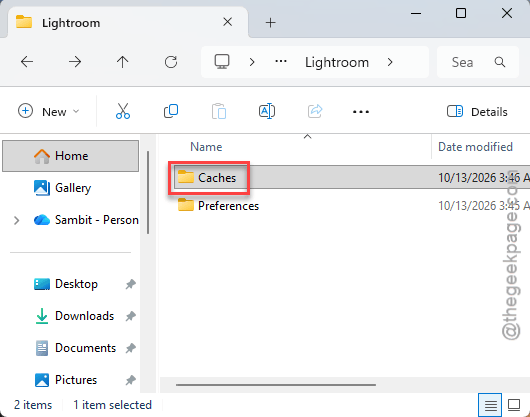The image size is (530, 417).
Task: Select the Caches folder
Action: 352,177
